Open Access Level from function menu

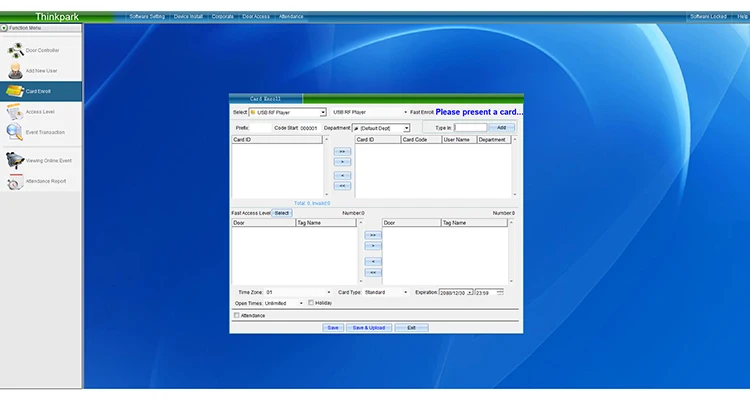point(15,112)
